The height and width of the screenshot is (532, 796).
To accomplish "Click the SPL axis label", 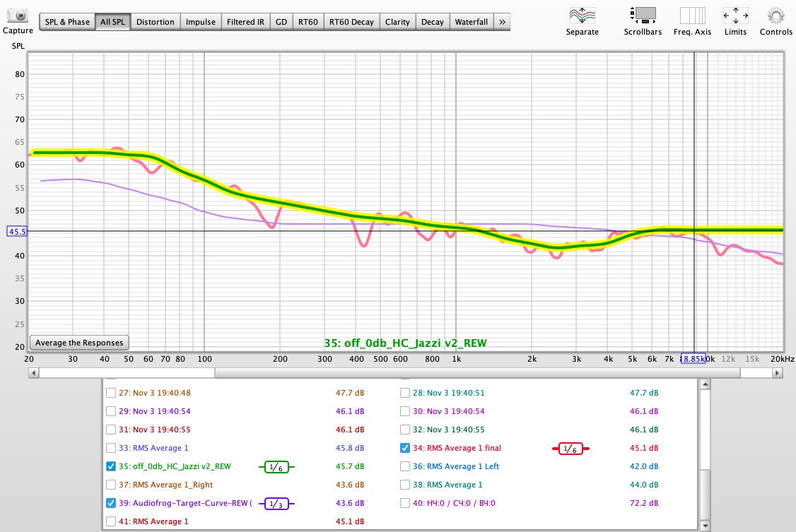I will [18, 46].
